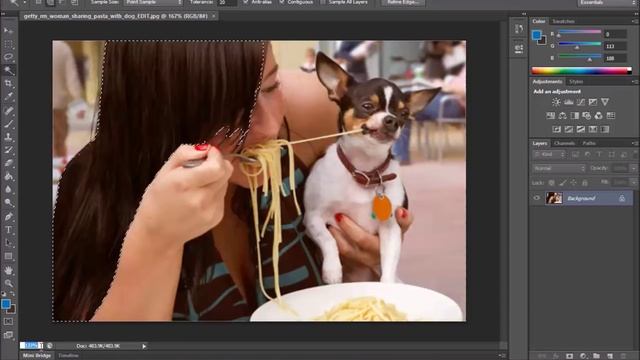Image resolution: width=640 pixels, height=360 pixels.
Task: Add a Black & White adjustment
Action: tap(574, 116)
